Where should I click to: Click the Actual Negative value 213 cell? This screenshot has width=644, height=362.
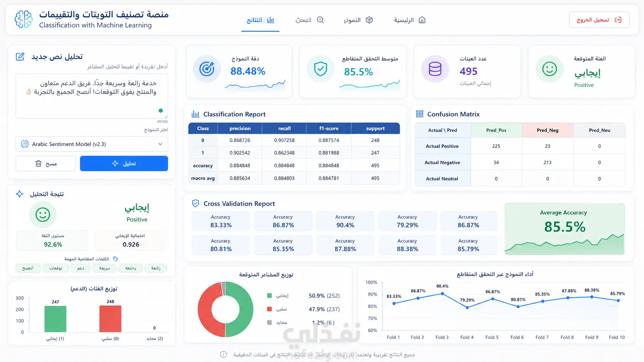click(x=548, y=162)
